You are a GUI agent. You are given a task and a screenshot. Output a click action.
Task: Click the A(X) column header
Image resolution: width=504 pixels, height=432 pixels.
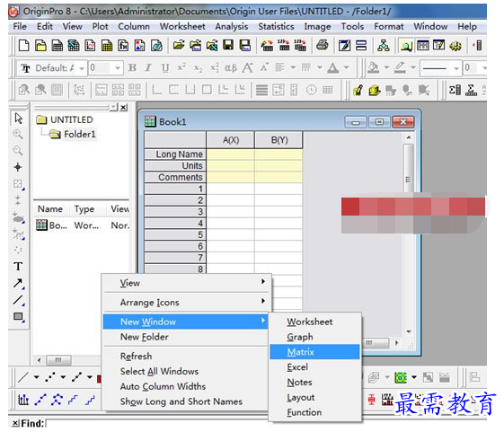(x=231, y=140)
